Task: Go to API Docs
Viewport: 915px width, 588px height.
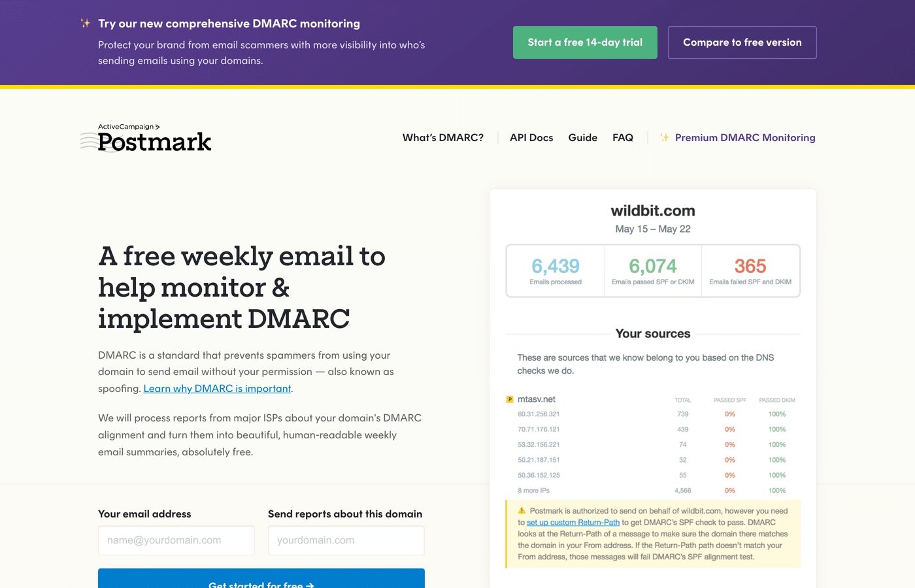Action: 531,138
